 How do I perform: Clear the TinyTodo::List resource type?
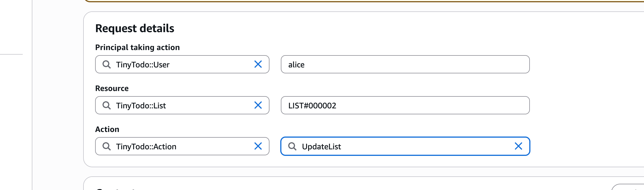[x=258, y=105]
